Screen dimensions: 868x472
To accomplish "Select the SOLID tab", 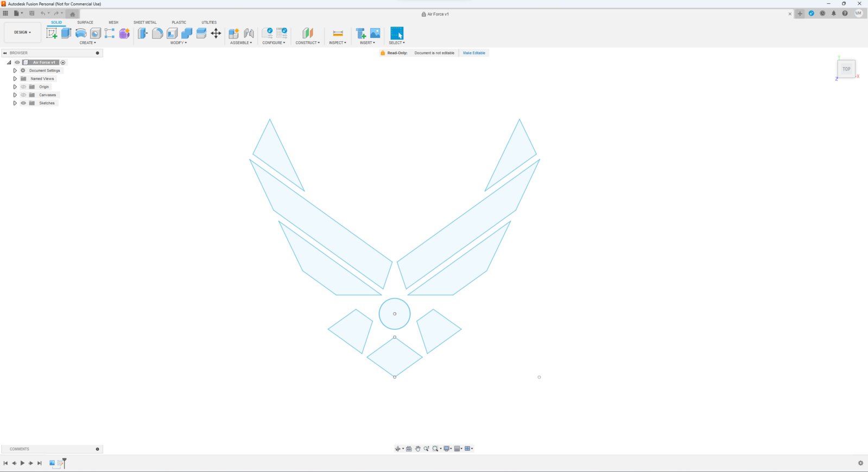I will pos(56,22).
